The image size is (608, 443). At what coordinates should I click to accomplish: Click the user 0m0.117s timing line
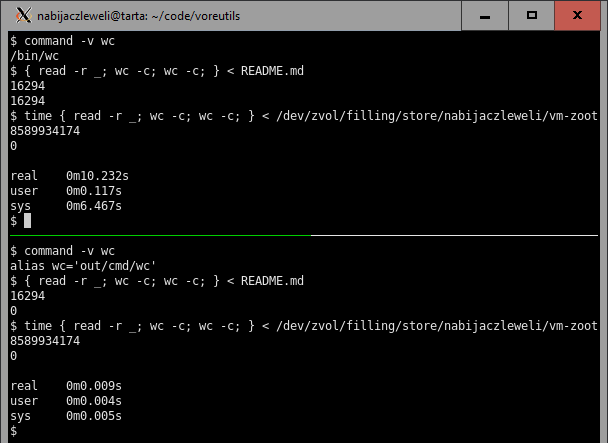click(66, 190)
